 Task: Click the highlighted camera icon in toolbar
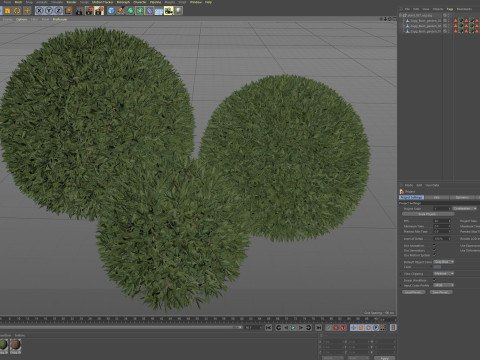coord(168,11)
